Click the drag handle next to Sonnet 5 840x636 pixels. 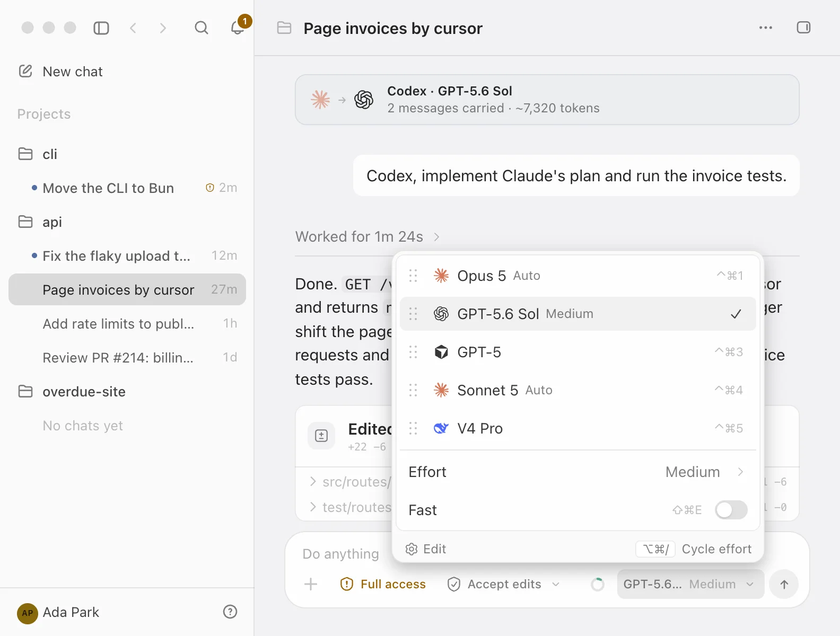[x=413, y=390]
